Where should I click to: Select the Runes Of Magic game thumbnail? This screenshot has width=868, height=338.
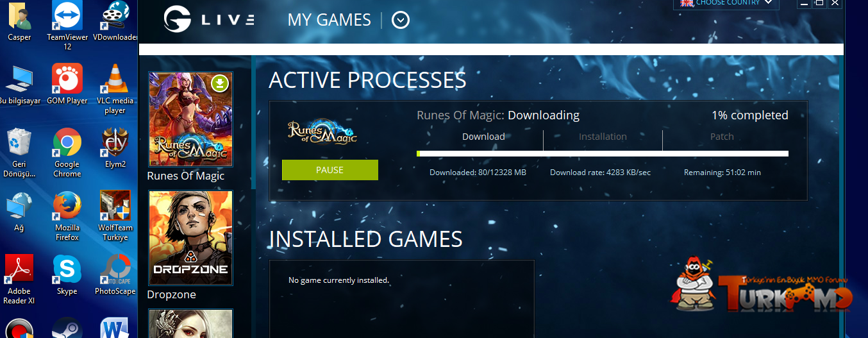click(x=191, y=119)
